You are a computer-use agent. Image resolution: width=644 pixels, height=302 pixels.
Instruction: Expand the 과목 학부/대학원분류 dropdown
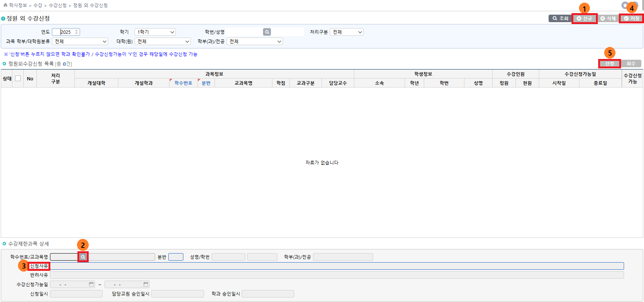click(80, 42)
